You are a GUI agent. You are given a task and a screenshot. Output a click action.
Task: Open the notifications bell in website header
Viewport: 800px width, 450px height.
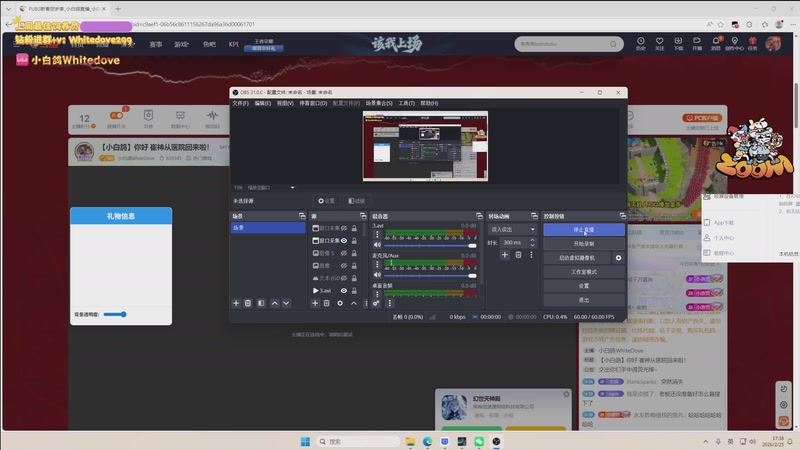point(716,43)
